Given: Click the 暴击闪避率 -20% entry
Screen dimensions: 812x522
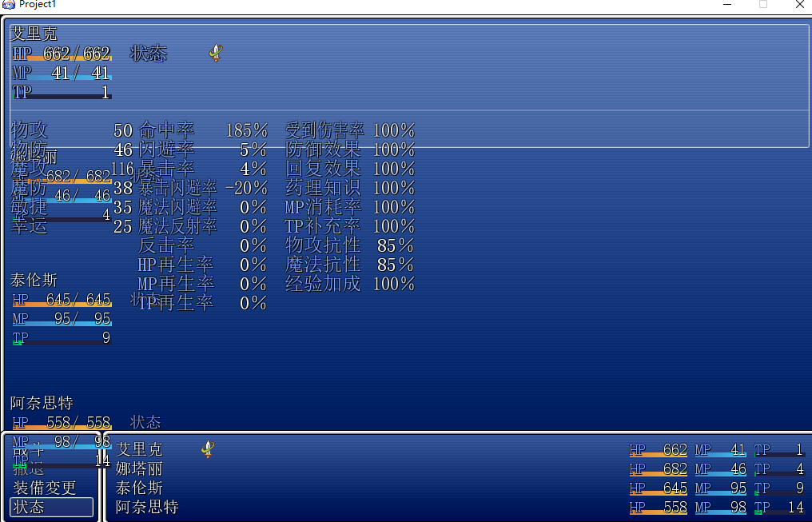Looking at the screenshot, I should coord(203,188).
